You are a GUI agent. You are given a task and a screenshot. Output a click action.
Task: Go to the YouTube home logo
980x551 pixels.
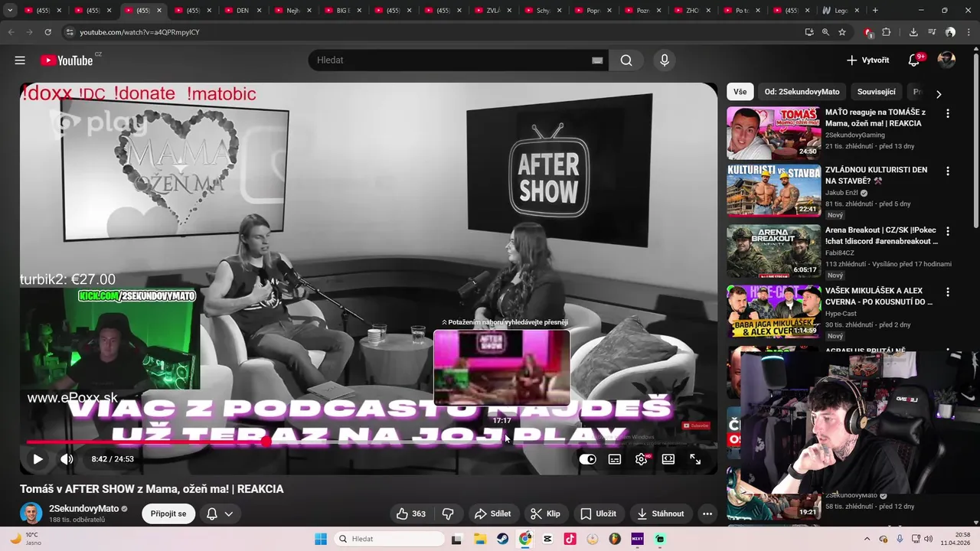(67, 60)
